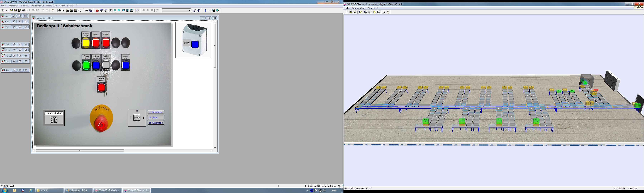Restore the minimized '3D I...' window
Screen dimensions: 644x193
coord(14,56)
